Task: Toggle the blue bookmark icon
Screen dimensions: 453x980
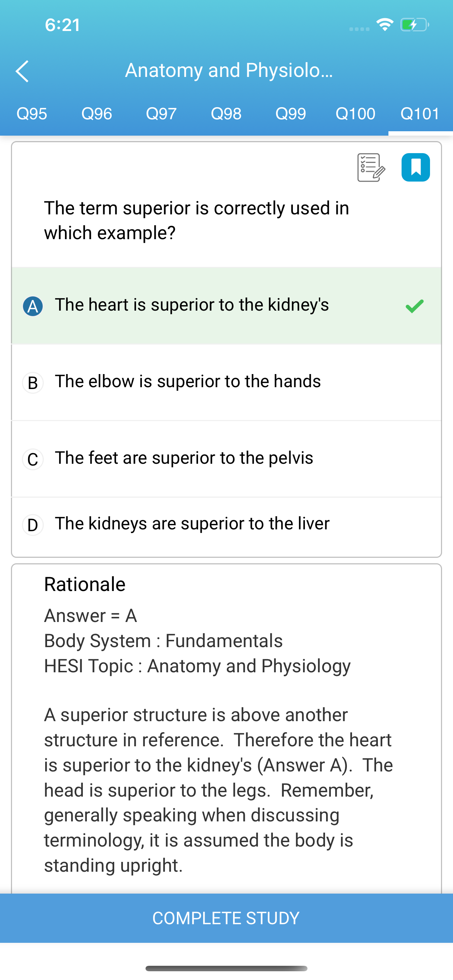Action: tap(416, 167)
